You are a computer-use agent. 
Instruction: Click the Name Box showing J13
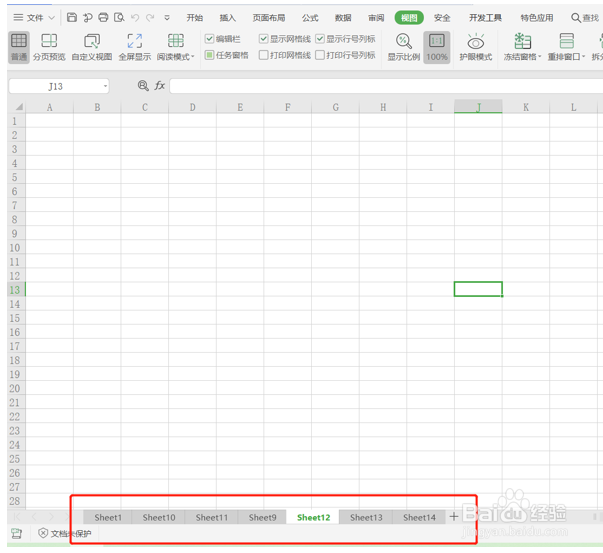coord(55,86)
